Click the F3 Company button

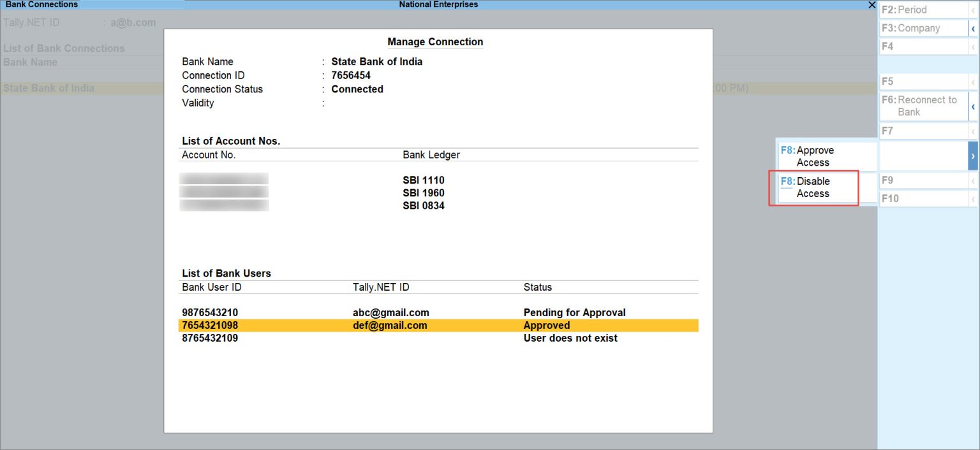pos(922,29)
